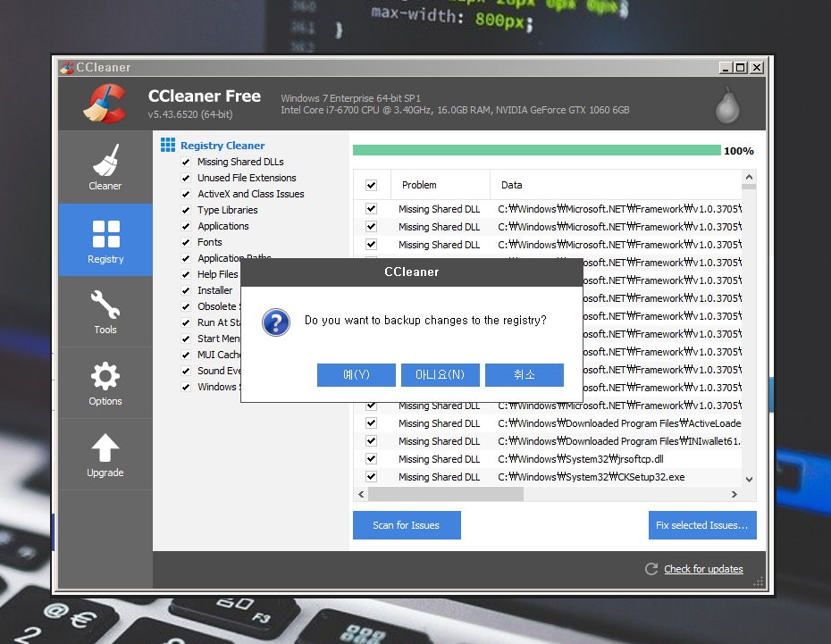Toggle the Start Menu checkbox
This screenshot has height=644, width=831.
click(186, 339)
